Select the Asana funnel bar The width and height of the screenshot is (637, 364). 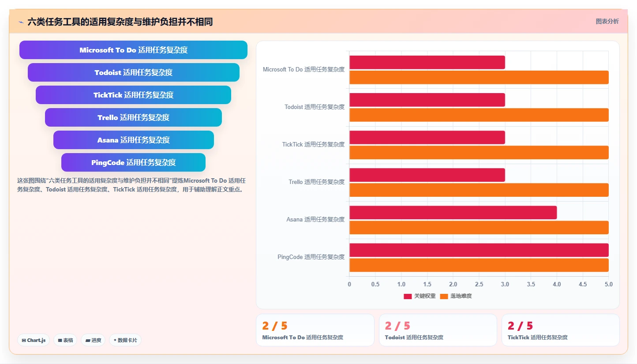133,140
